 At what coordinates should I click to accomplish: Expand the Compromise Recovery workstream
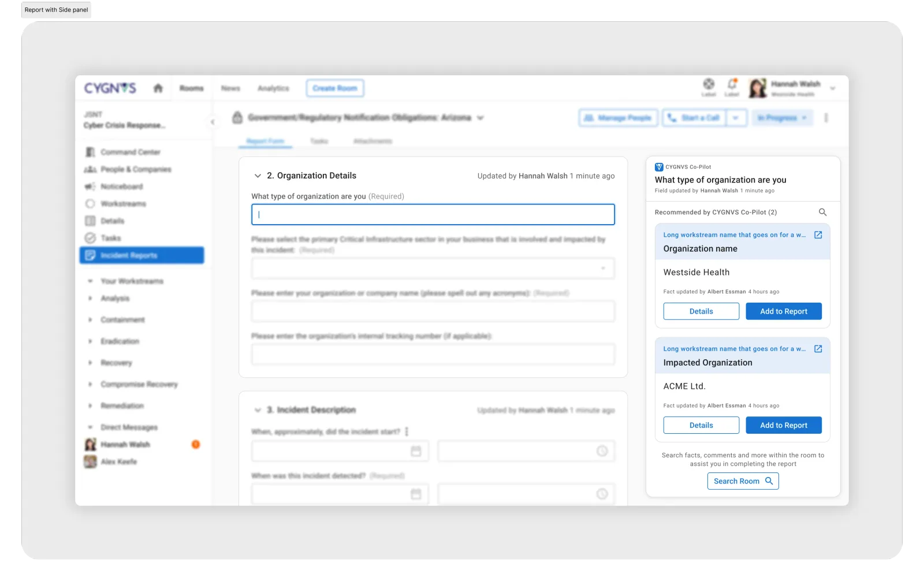tap(90, 384)
